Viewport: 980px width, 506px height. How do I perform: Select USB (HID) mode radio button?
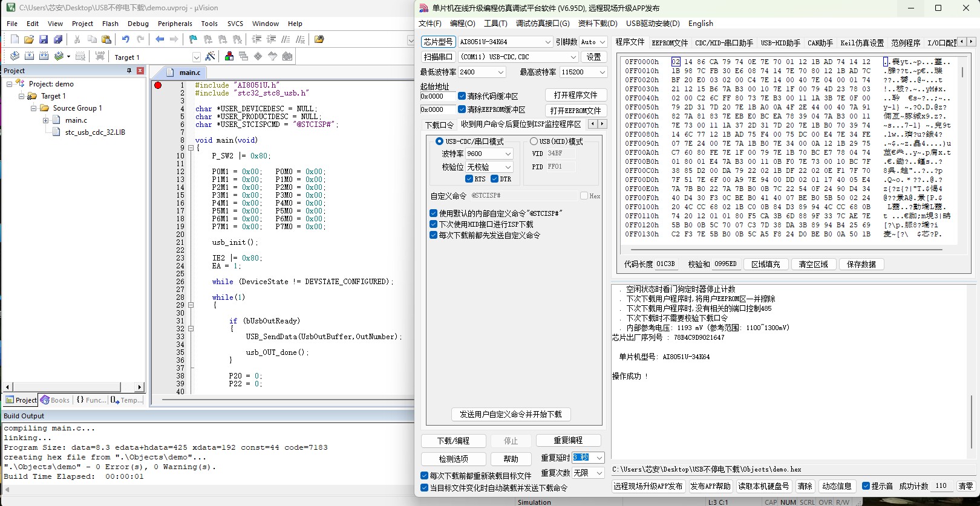(x=534, y=141)
